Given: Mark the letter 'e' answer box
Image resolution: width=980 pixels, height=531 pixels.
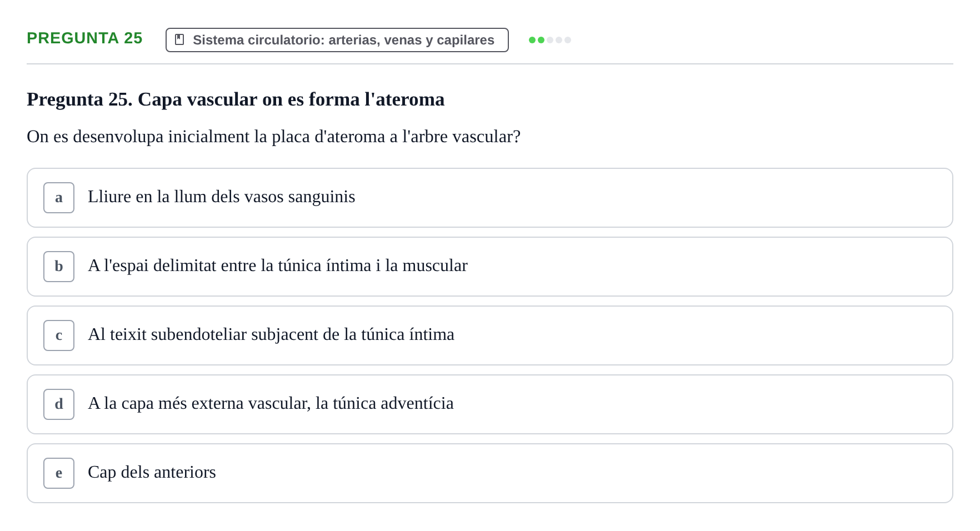Looking at the screenshot, I should point(59,473).
